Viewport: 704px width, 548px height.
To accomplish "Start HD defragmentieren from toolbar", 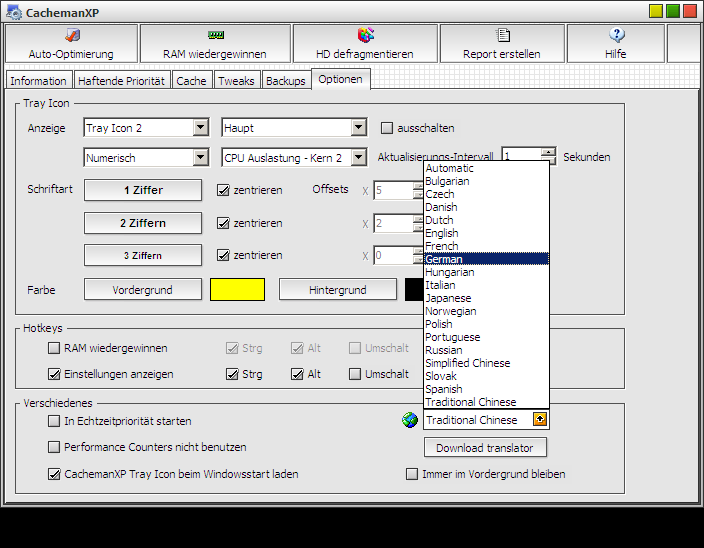I will (x=365, y=44).
